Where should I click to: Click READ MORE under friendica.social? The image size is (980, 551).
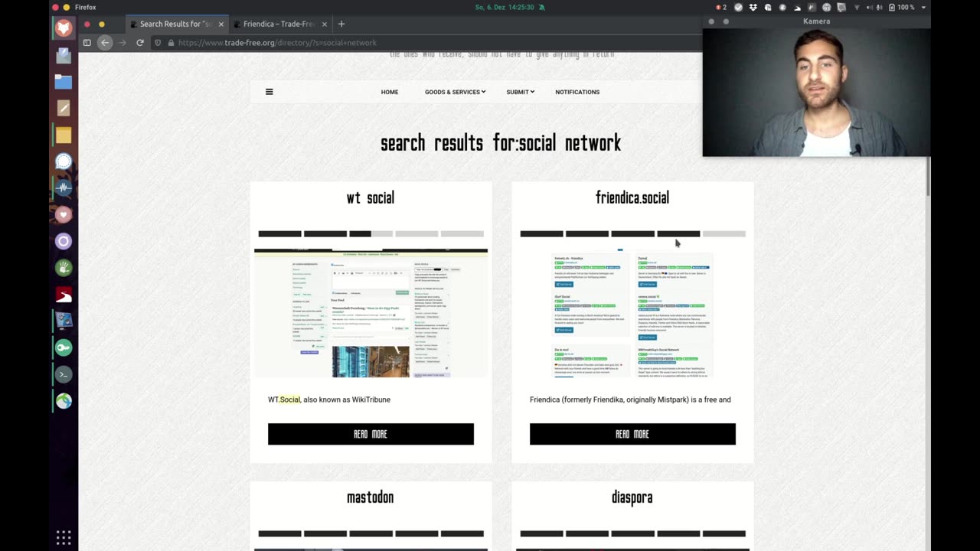point(632,434)
